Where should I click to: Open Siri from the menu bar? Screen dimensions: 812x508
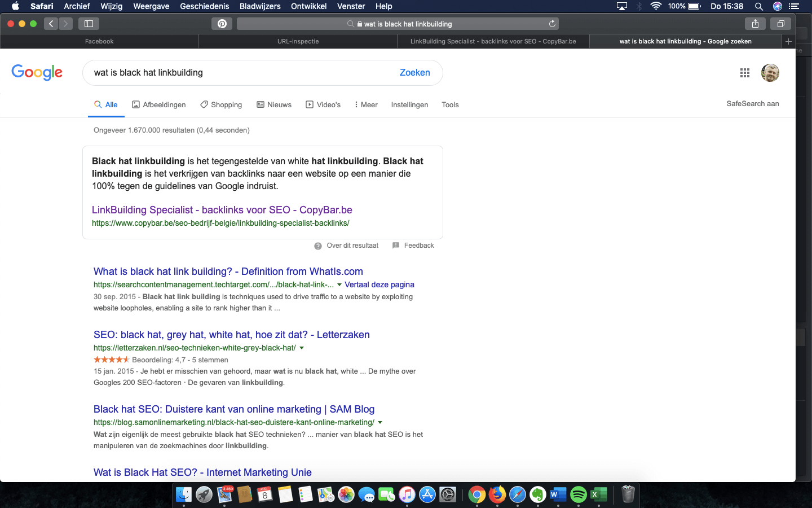point(778,6)
